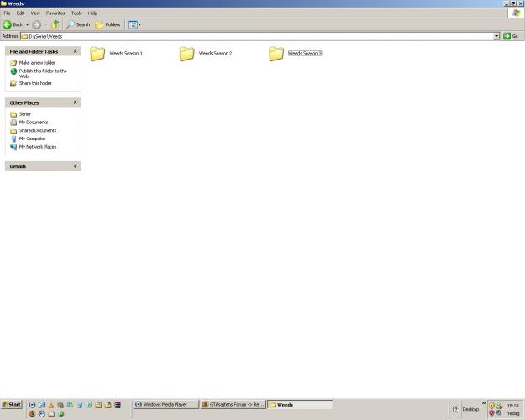Click the Desktop toolbar label on taskbar
Viewport: 525px width, 420px height.
point(470,409)
